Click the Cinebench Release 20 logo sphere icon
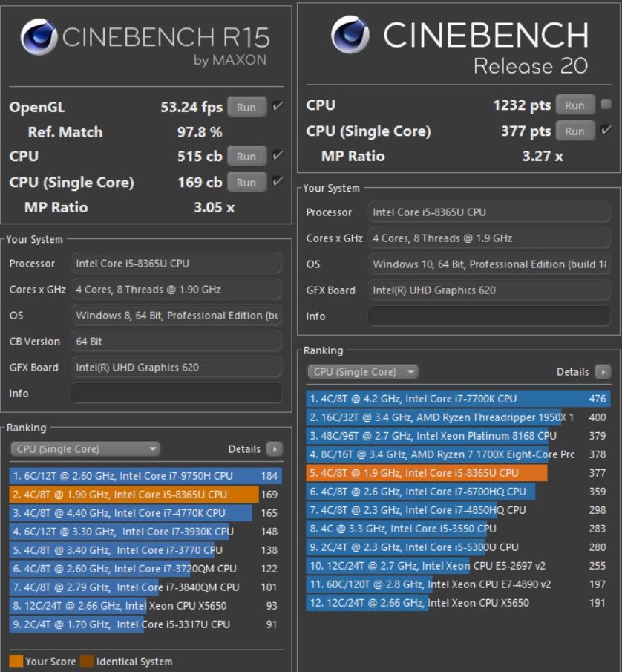 [350, 34]
